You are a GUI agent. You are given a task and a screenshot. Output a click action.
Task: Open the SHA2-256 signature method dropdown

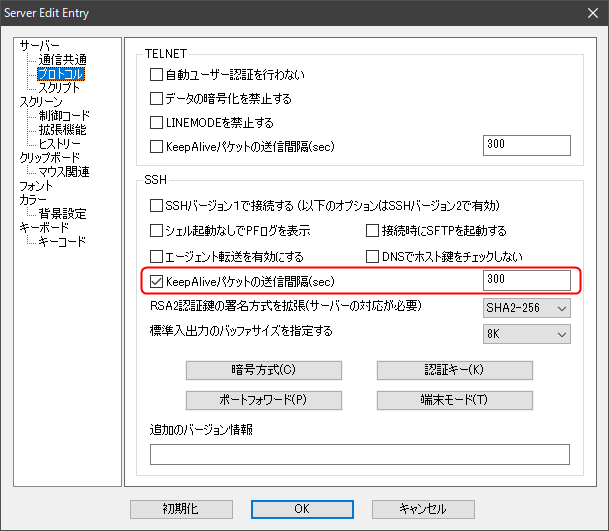point(527,308)
